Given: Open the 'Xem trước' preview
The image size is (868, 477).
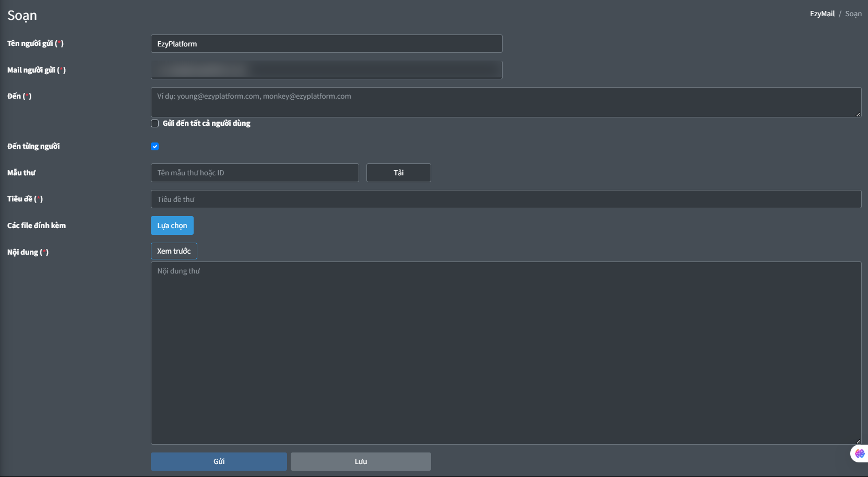Looking at the screenshot, I should [174, 251].
